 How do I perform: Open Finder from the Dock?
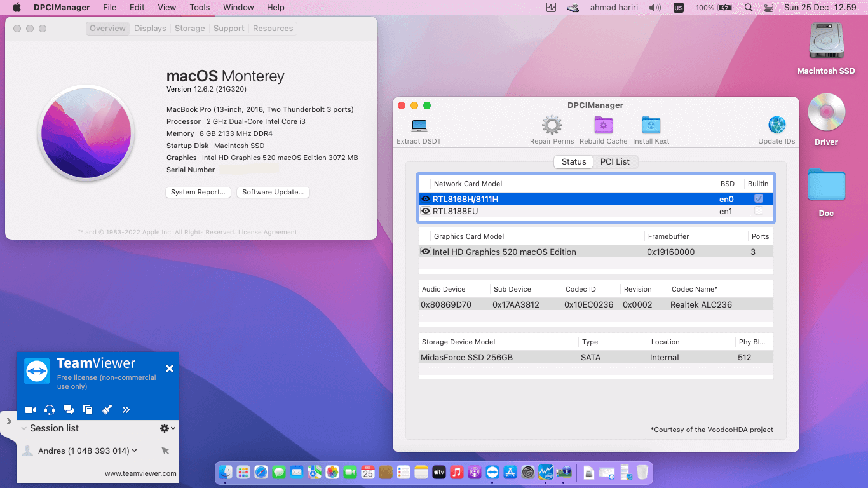226,472
